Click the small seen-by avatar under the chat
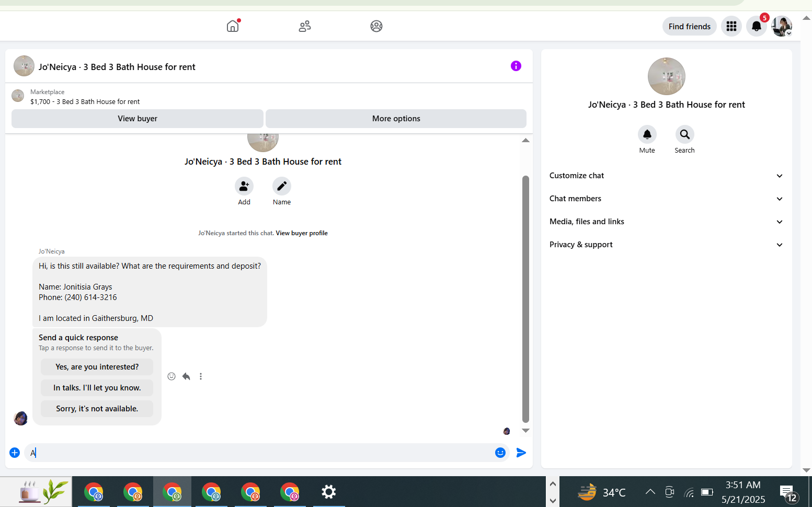This screenshot has height=507, width=812. click(507, 431)
